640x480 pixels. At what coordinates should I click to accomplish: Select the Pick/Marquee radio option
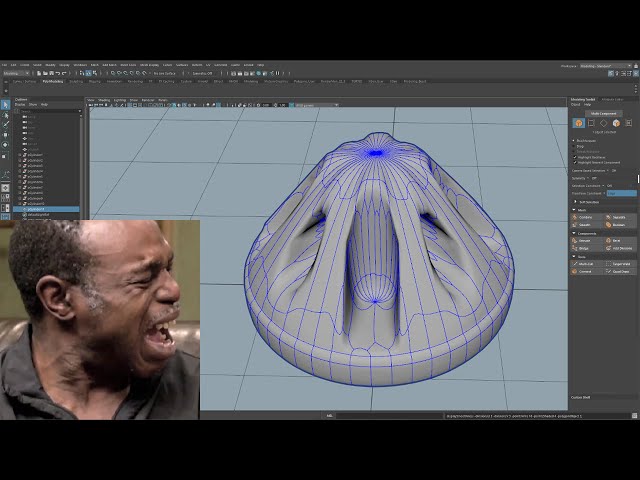(575, 141)
